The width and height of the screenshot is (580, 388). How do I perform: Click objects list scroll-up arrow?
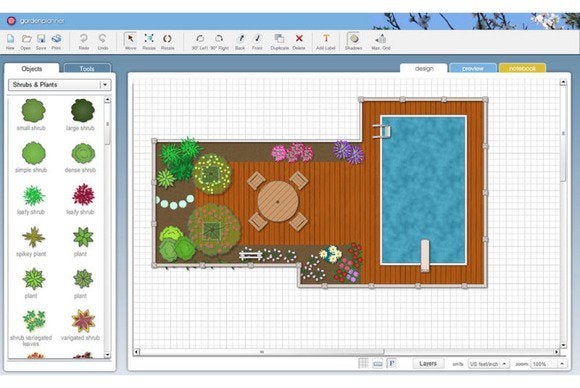pos(108,99)
